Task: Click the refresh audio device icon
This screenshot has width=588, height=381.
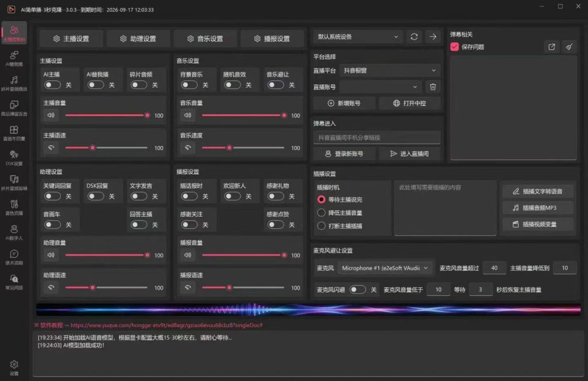Action: click(x=414, y=37)
